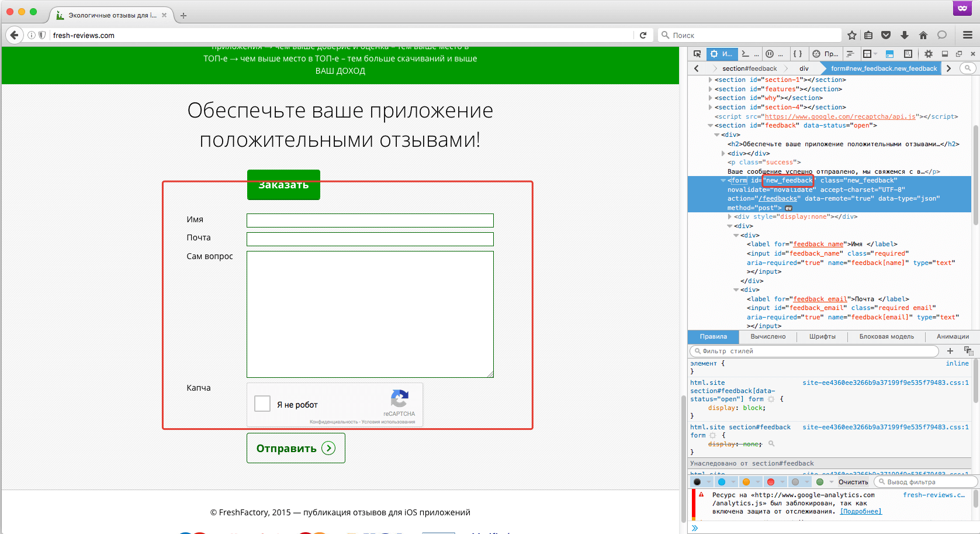Open the 'Анимации' tab
This screenshot has width=980, height=534.
[953, 336]
